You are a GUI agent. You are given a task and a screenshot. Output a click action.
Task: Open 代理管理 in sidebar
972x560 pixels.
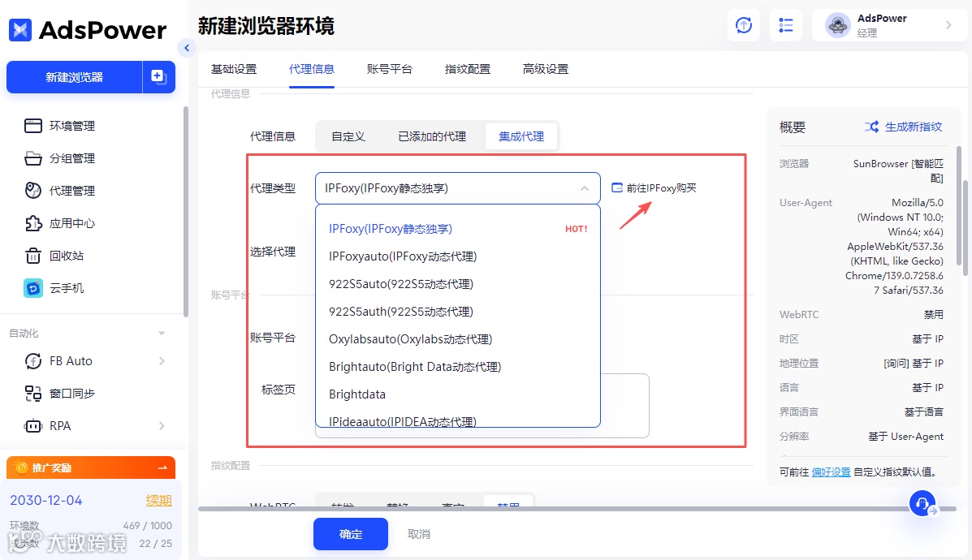coord(72,190)
